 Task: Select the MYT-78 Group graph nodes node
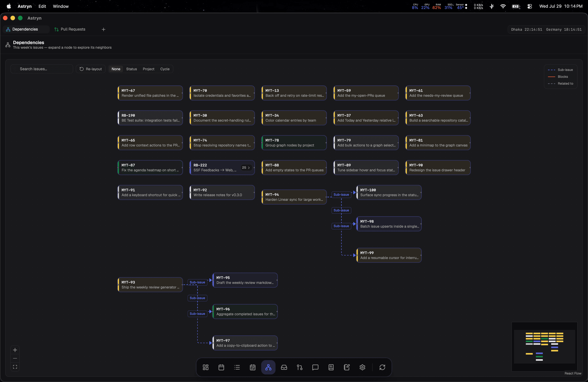(294, 143)
